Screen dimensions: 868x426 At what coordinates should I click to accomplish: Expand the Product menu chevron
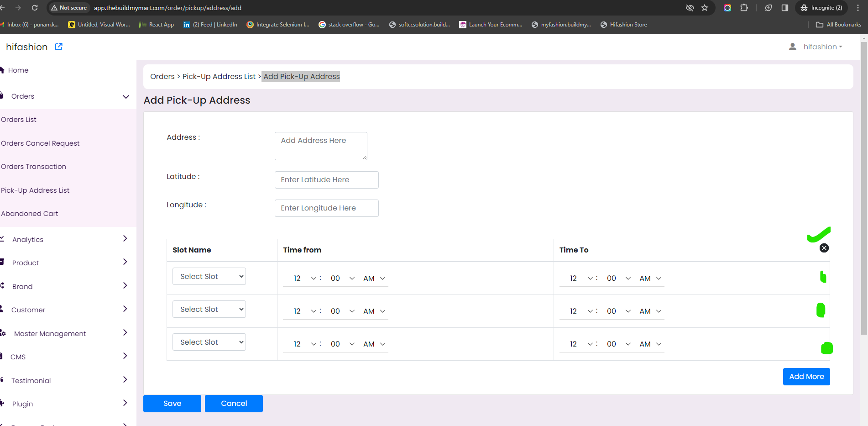point(125,262)
